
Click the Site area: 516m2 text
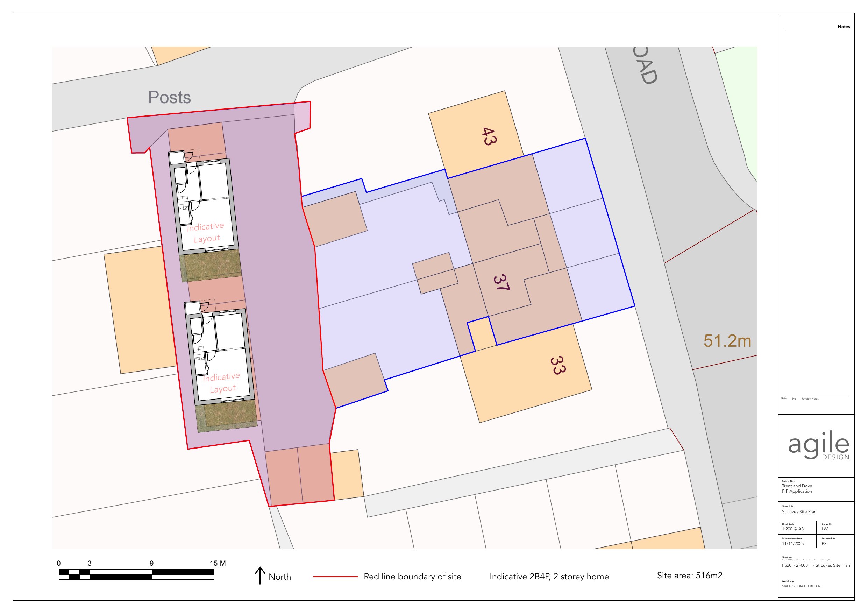pos(690,576)
